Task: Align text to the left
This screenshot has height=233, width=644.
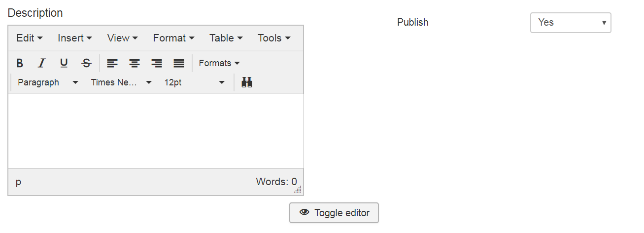Action: pos(112,63)
